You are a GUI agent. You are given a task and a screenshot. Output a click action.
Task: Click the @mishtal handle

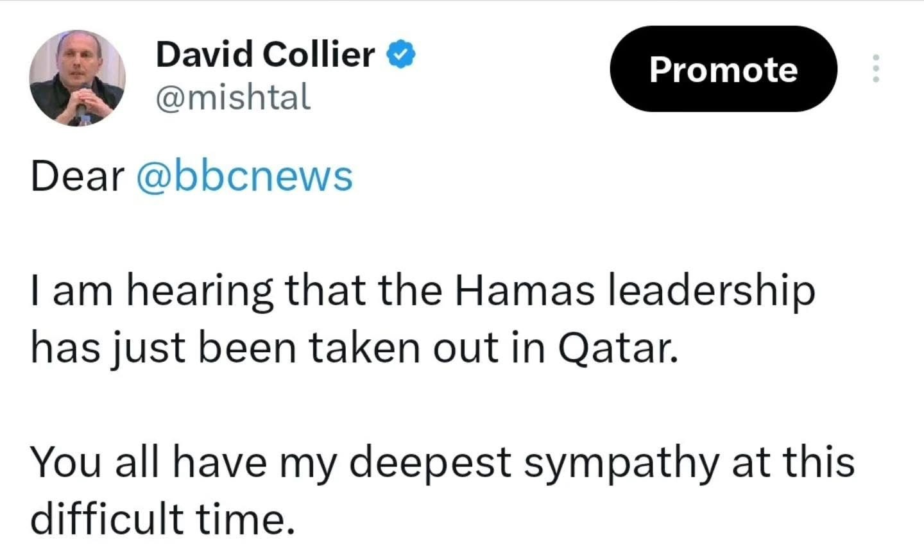pyautogui.click(x=233, y=98)
